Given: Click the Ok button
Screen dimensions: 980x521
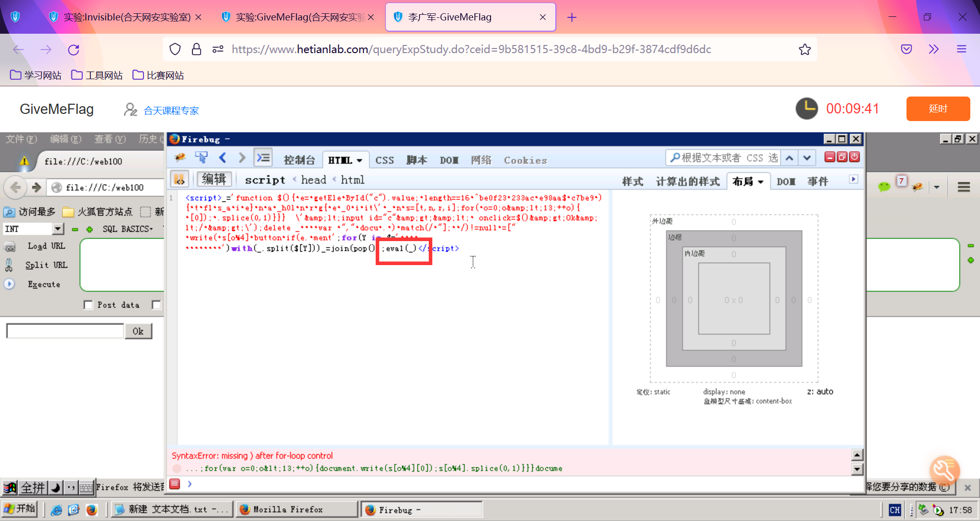Looking at the screenshot, I should [138, 331].
